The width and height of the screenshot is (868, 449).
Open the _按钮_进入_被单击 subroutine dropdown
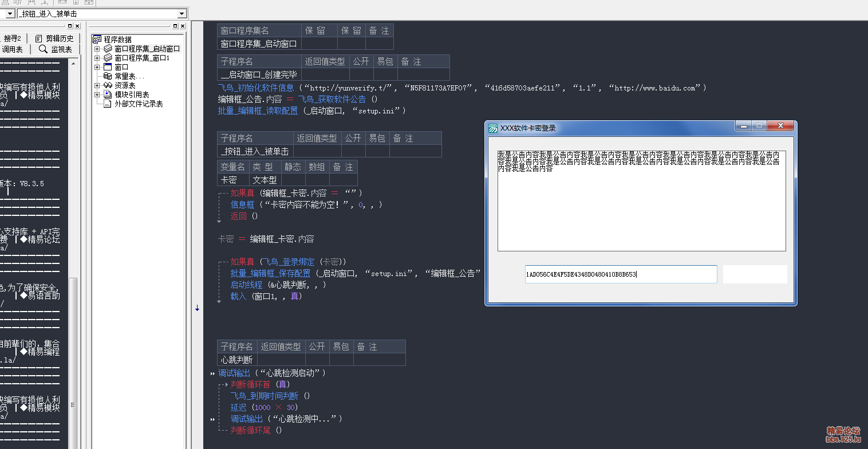point(182,14)
